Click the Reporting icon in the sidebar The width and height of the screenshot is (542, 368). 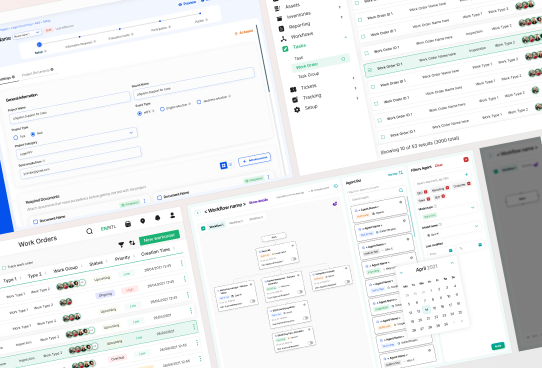tap(281, 28)
